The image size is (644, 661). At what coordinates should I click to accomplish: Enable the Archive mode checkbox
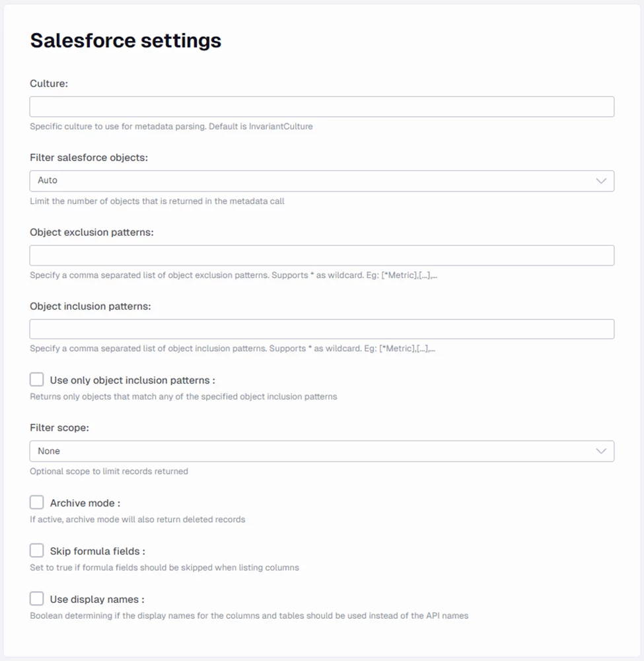(x=37, y=503)
